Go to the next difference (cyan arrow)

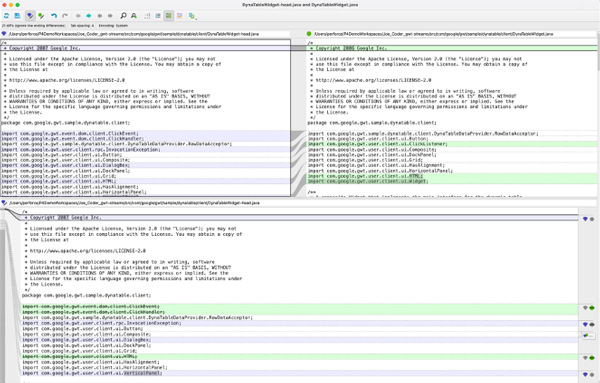point(89,16)
